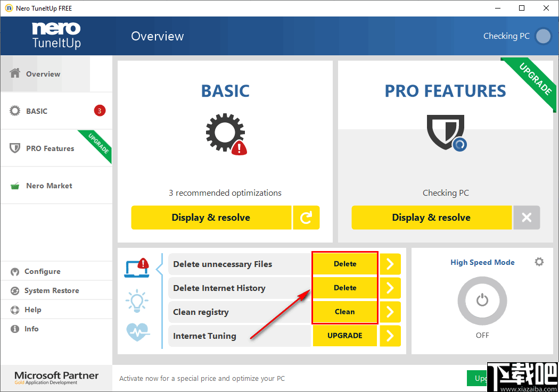Screen dimensions: 559x392
Task: Click the Nero title bar app icon
Action: pos(9,8)
